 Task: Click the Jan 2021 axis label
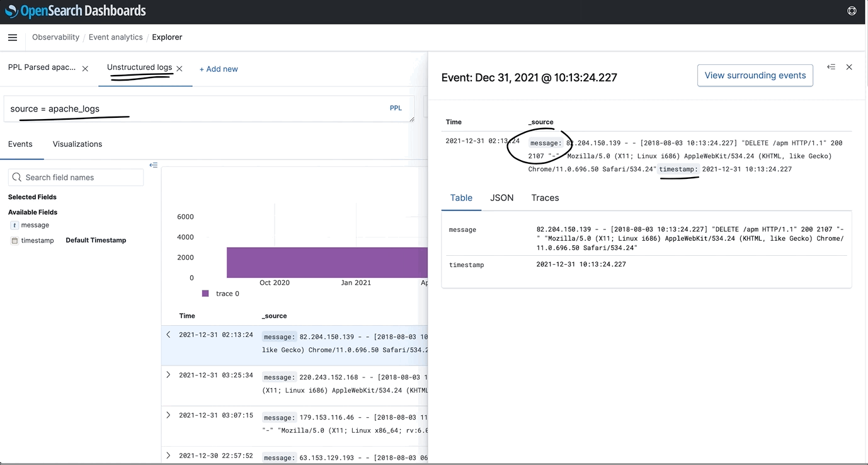(356, 283)
